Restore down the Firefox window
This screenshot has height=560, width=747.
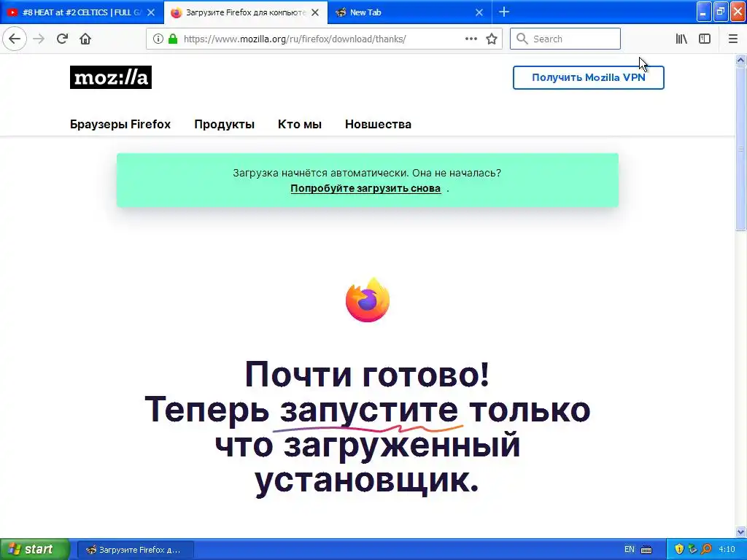pos(721,12)
